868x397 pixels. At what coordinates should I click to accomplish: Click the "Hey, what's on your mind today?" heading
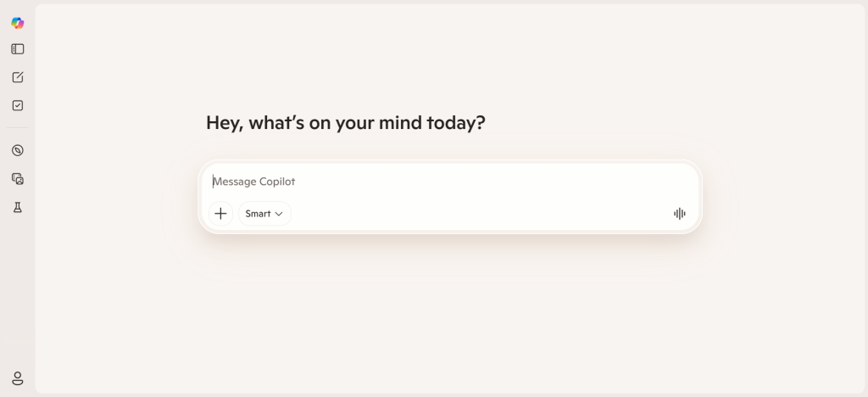point(346,123)
